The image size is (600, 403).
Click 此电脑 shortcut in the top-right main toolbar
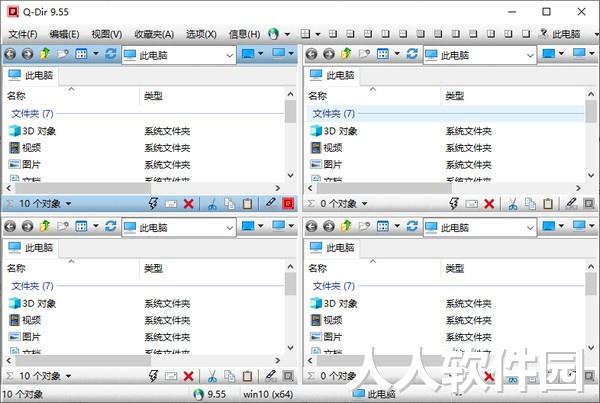560,34
